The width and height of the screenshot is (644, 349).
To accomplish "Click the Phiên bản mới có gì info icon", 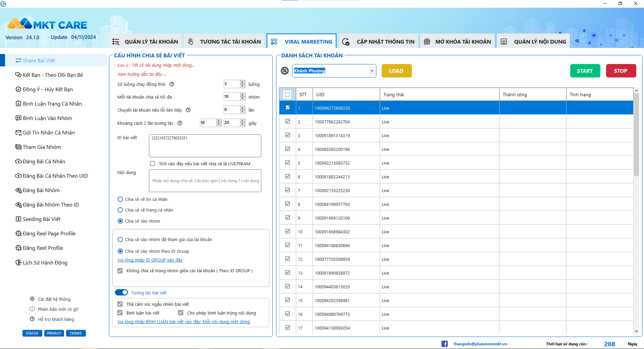I will [32, 309].
